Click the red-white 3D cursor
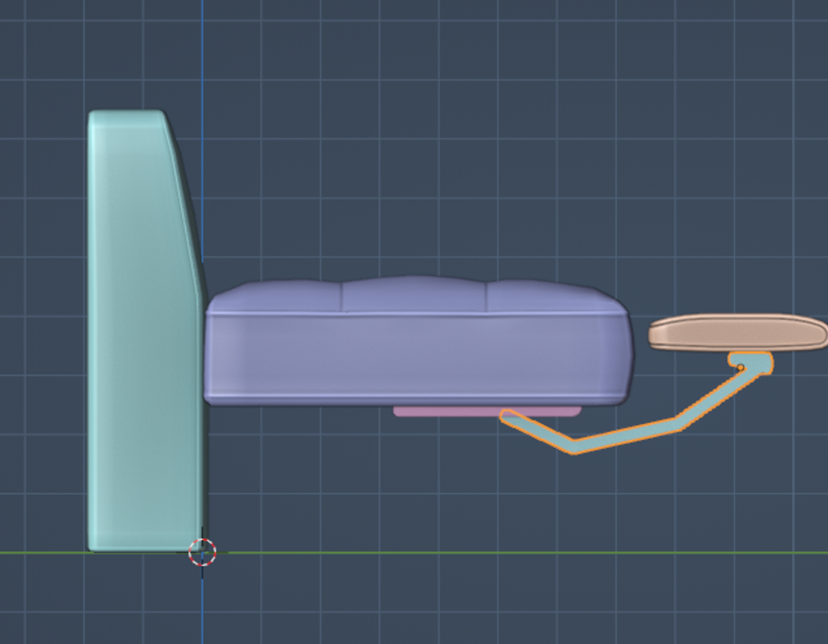 click(202, 552)
